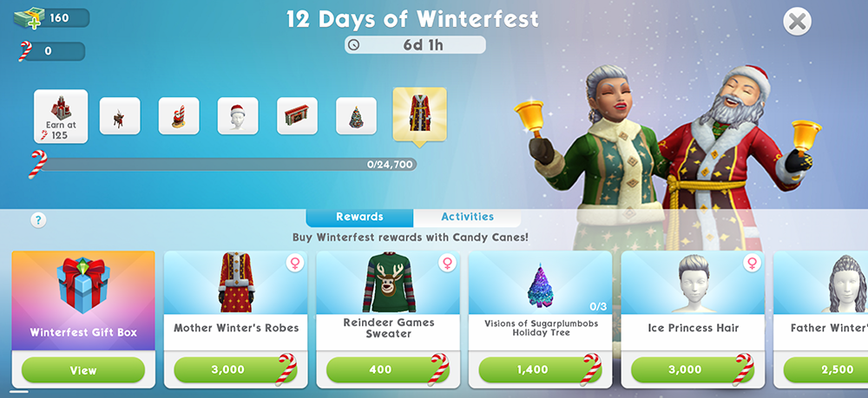Click the event countdown timer 6d 1h
Screen dimensions: 868x398
click(x=415, y=45)
